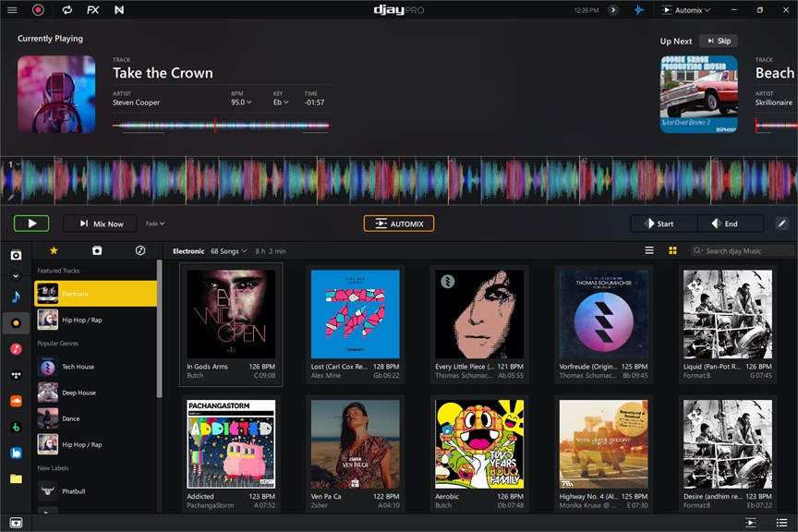Viewport: 798px width, 532px height.
Task: Set the transition End point
Action: click(731, 224)
